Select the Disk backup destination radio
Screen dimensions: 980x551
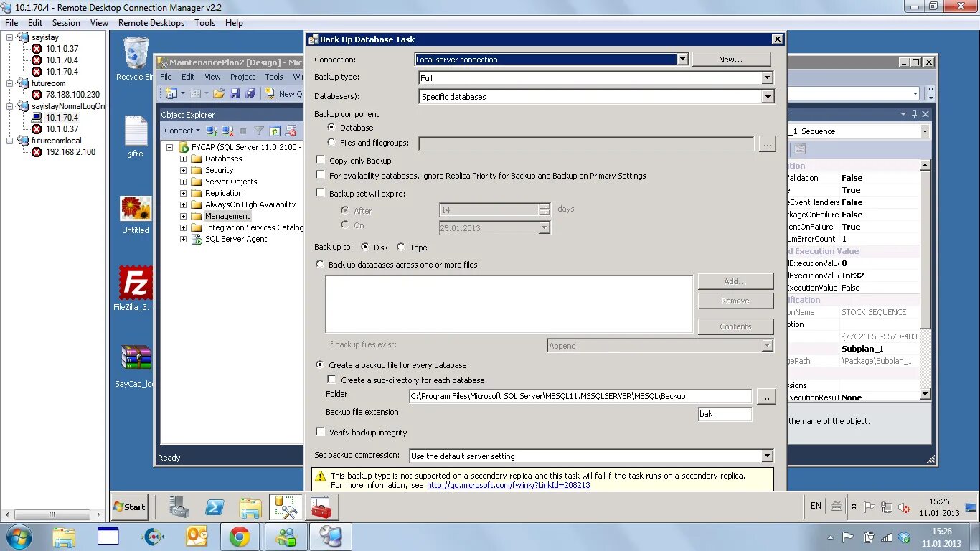point(365,247)
